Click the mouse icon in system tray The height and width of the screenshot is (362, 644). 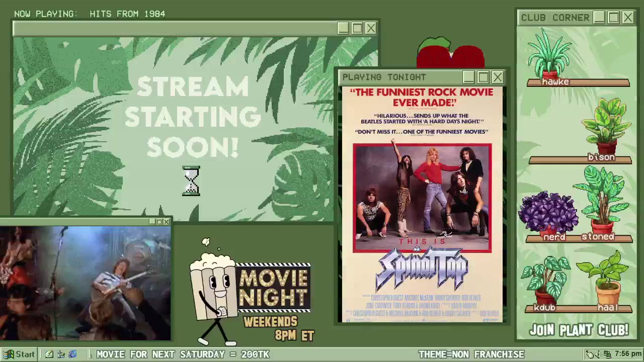(x=590, y=354)
